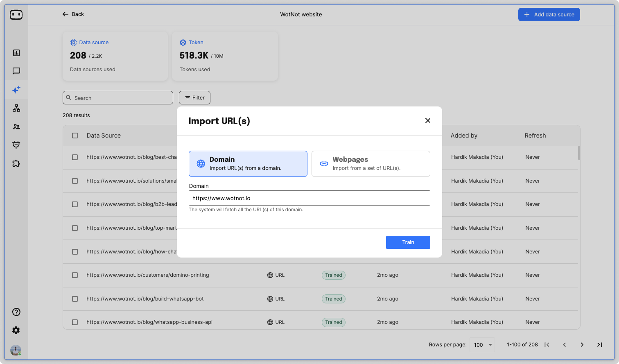Click into the Domain URL input field
This screenshot has width=619, height=364.
pos(309,198)
